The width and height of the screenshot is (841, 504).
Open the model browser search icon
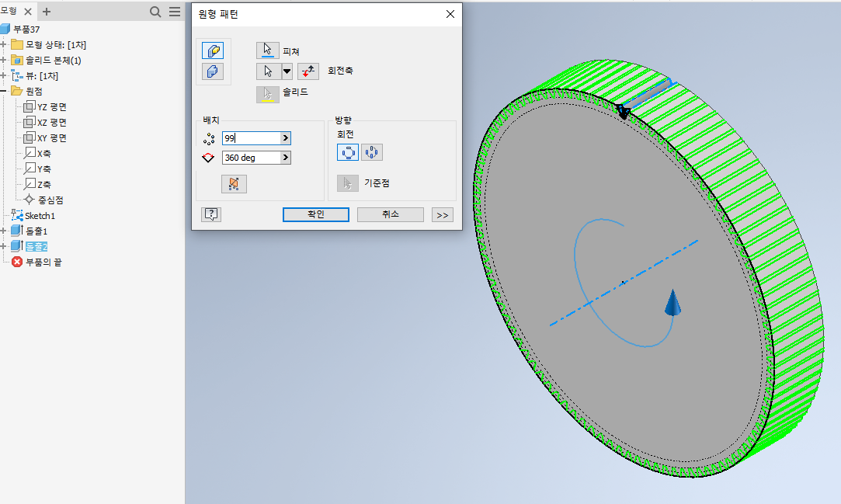tap(155, 12)
